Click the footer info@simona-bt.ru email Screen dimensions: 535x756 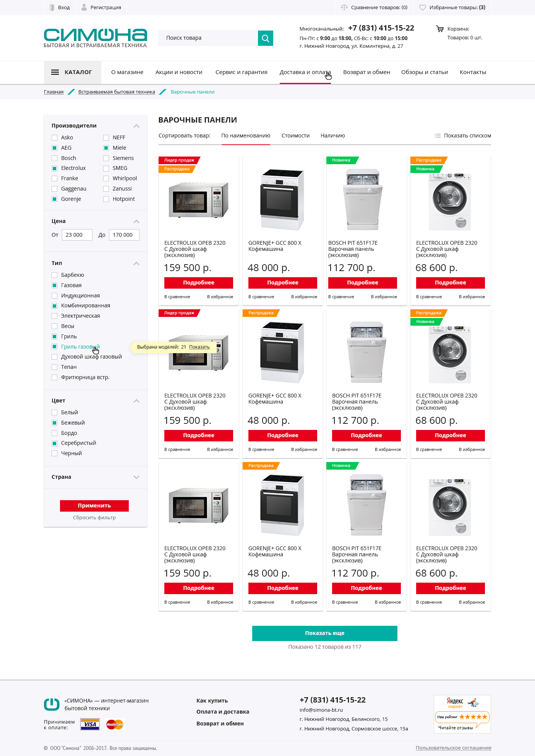click(321, 710)
